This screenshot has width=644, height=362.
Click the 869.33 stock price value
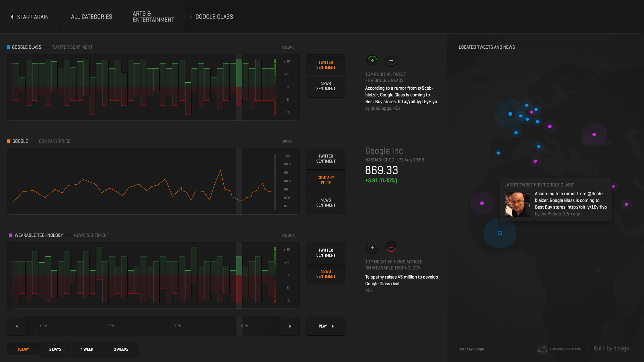coord(381,170)
